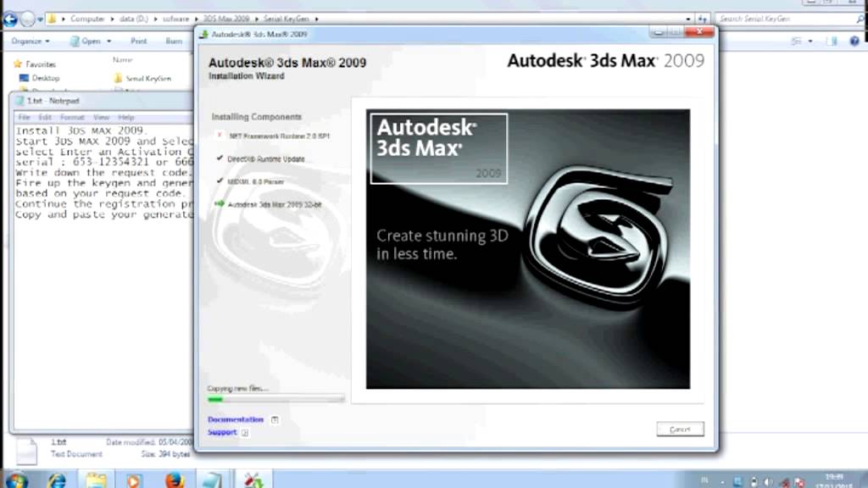Open the view options dropdown arrow
The image size is (868, 488).
[x=810, y=41]
